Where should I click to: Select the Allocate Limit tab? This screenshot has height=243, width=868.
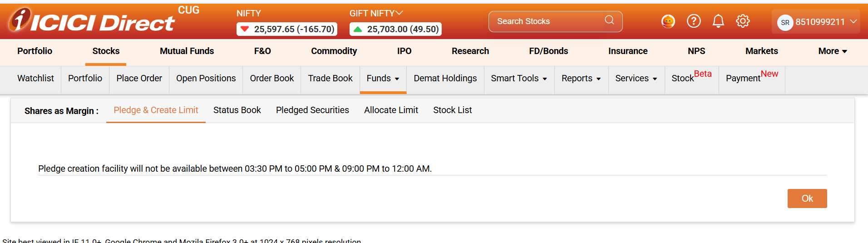(391, 110)
